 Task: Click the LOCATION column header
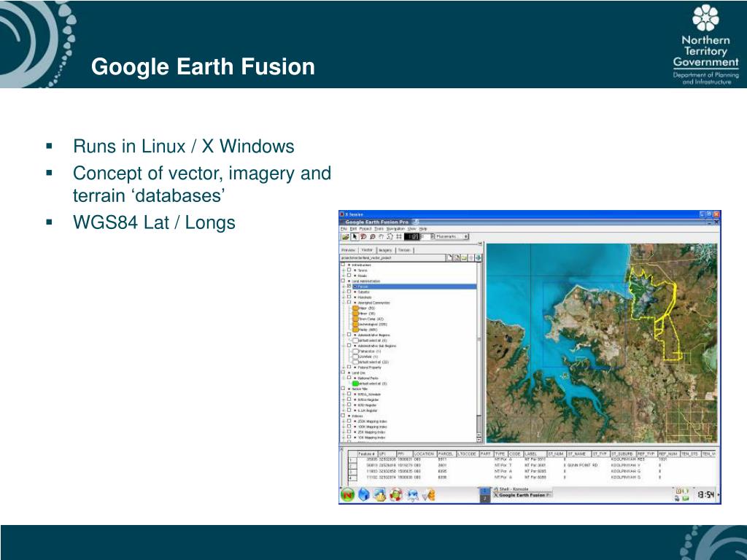(x=424, y=454)
